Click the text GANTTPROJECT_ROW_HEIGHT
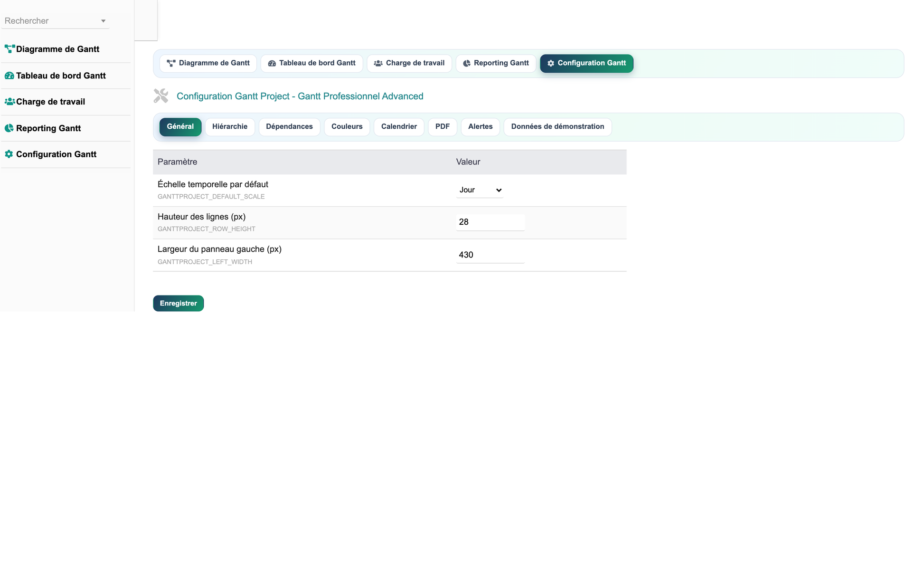This screenshot has width=924, height=572. pos(207,229)
